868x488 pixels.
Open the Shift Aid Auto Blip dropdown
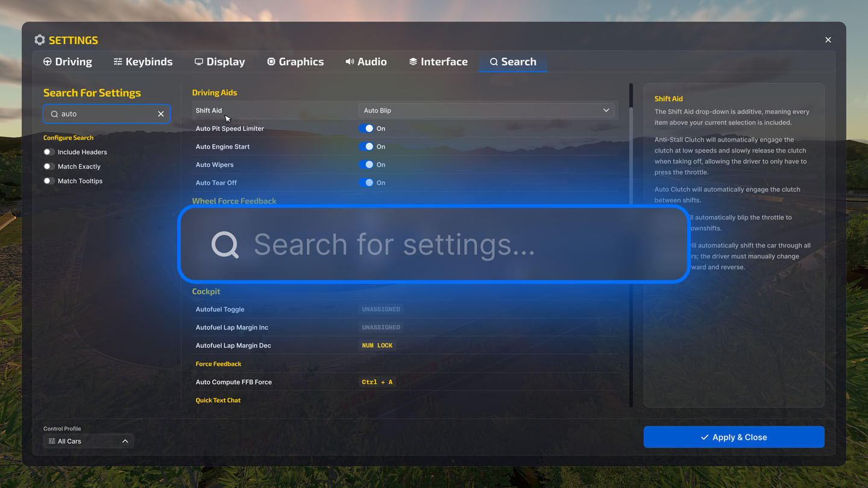486,110
